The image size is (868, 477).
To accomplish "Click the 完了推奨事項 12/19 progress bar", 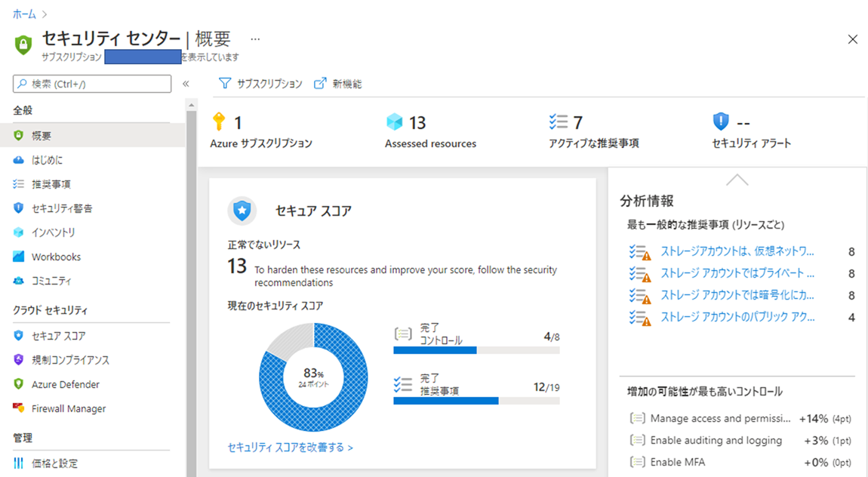I will tap(476, 402).
